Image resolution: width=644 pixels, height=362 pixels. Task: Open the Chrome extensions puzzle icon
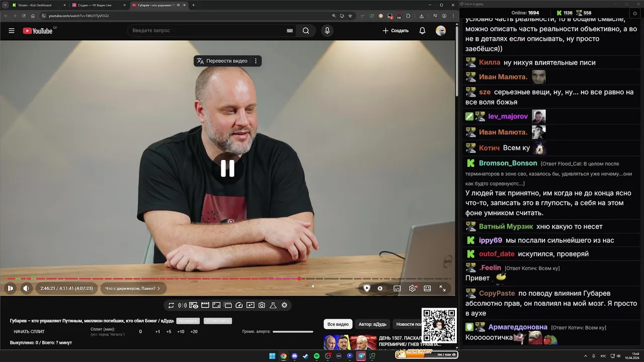408,16
